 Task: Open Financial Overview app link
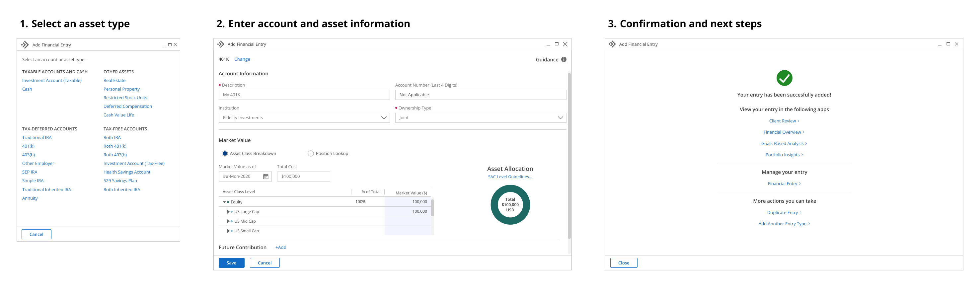click(784, 132)
